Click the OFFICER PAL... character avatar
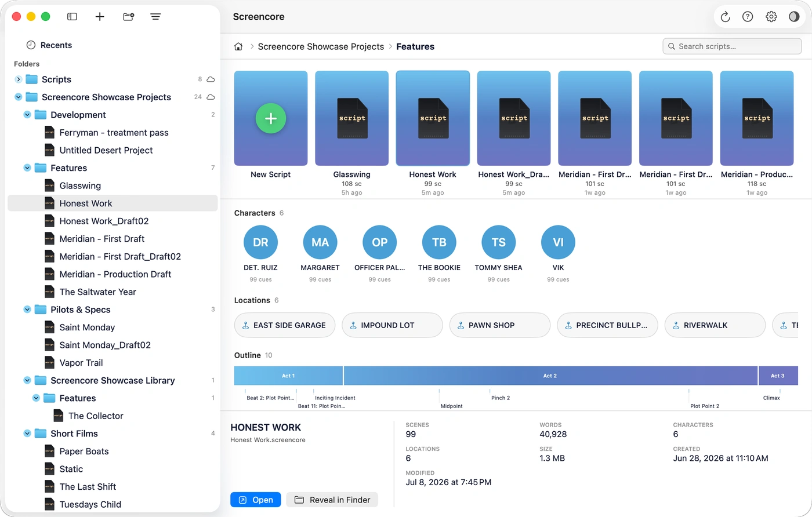This screenshot has height=517, width=812. (x=380, y=242)
